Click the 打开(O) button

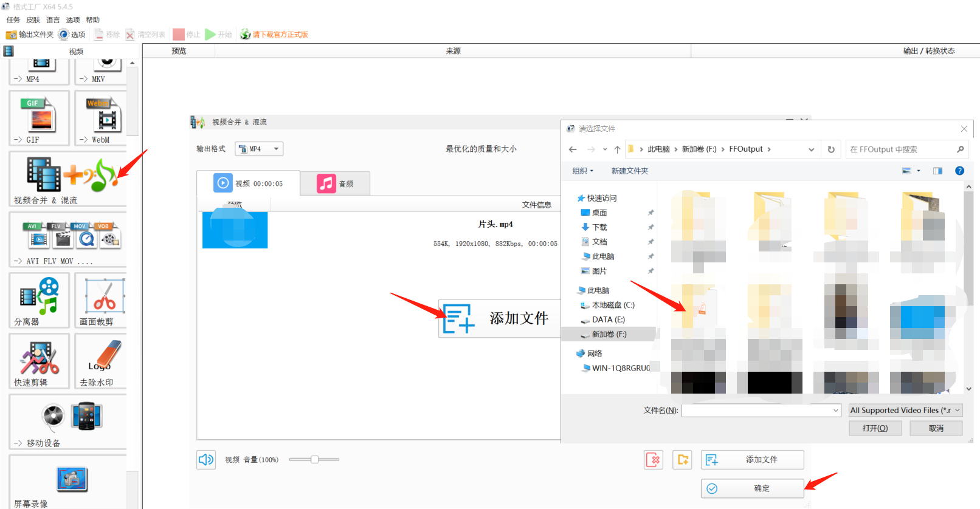click(875, 428)
